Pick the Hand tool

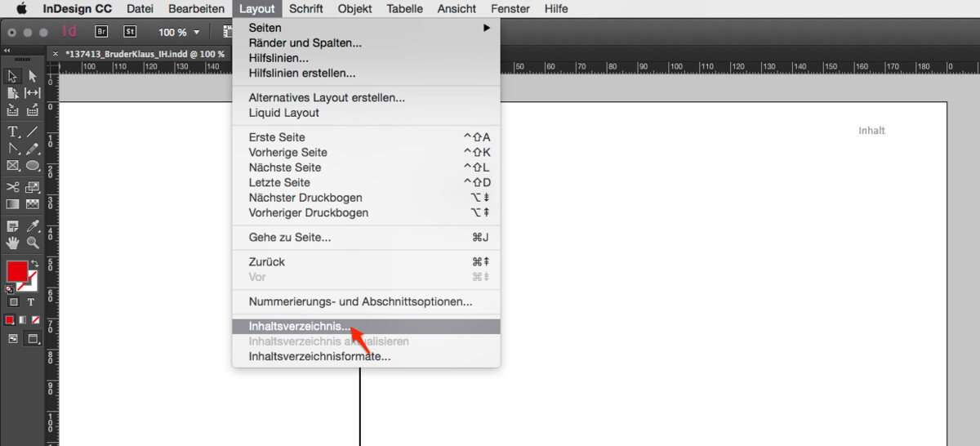[x=13, y=243]
